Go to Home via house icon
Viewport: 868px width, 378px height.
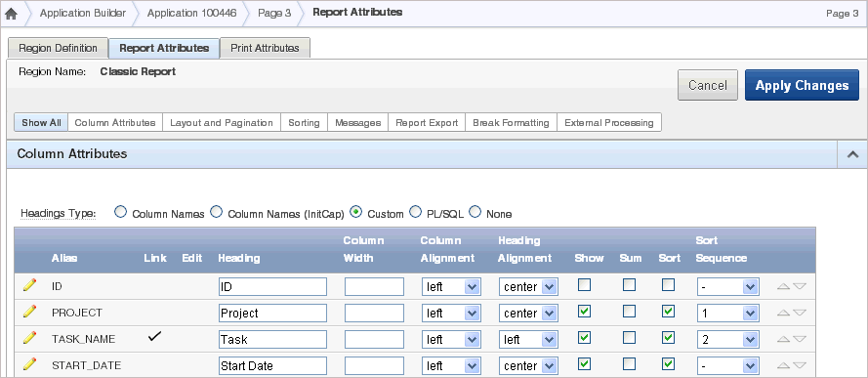(11, 14)
